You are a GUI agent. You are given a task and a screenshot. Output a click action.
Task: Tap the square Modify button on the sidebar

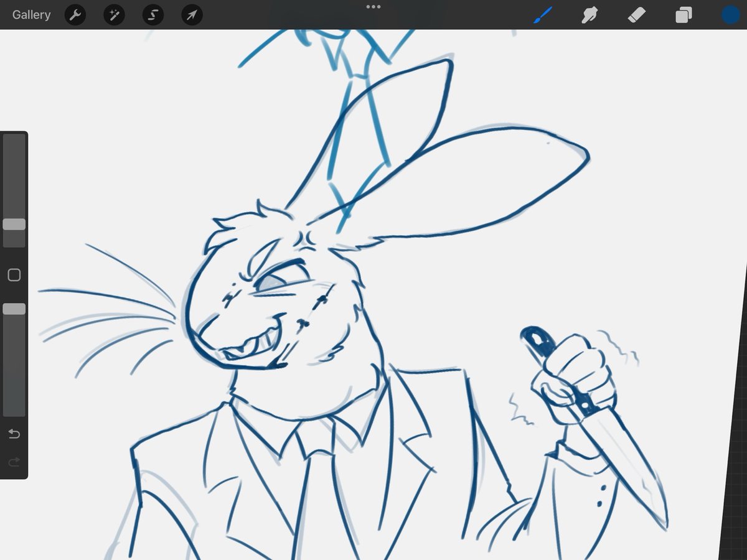pyautogui.click(x=14, y=274)
